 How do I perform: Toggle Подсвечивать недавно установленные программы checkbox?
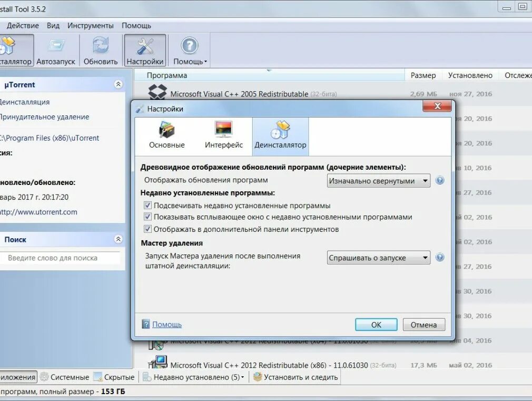tap(147, 205)
